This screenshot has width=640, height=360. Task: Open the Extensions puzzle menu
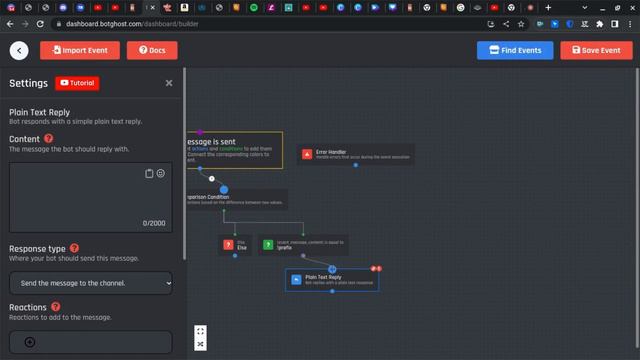(x=600, y=24)
